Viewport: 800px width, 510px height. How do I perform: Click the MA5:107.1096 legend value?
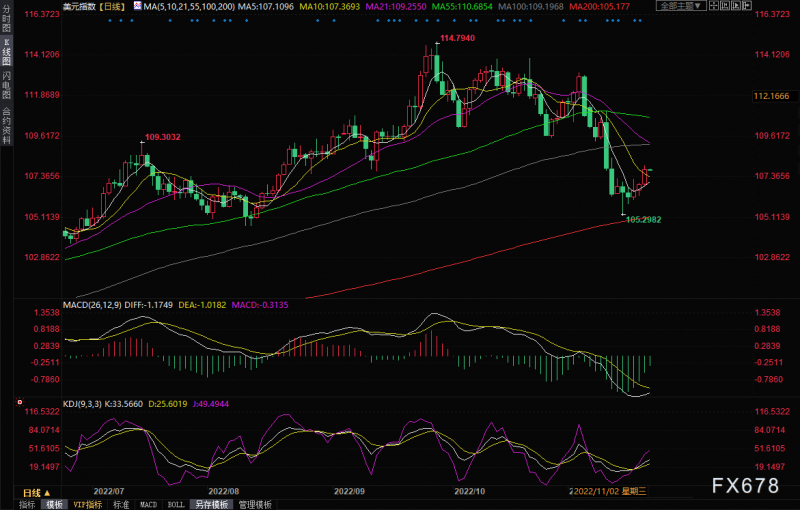(x=266, y=7)
